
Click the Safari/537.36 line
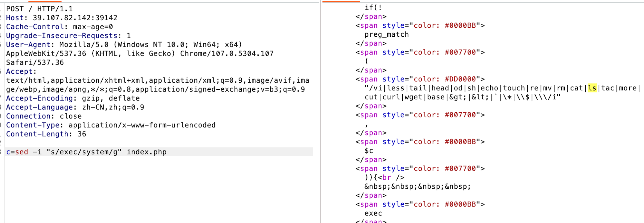click(x=35, y=62)
